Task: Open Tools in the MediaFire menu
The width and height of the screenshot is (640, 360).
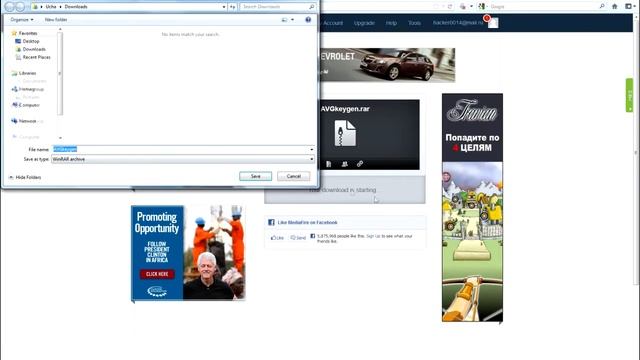Action: [x=414, y=23]
